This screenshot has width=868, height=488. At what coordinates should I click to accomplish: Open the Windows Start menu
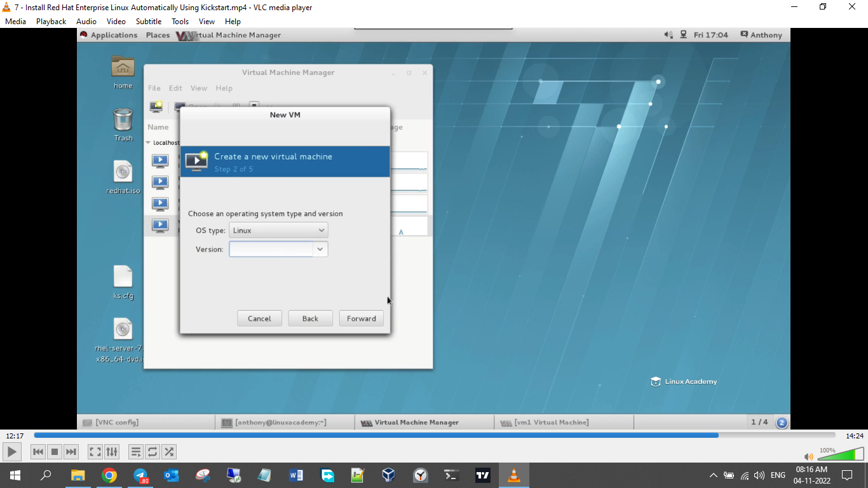pos(15,475)
